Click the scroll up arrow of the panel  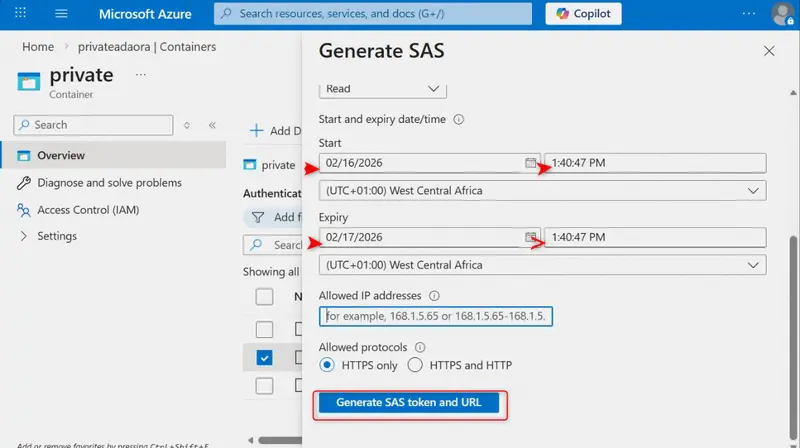pos(793,93)
